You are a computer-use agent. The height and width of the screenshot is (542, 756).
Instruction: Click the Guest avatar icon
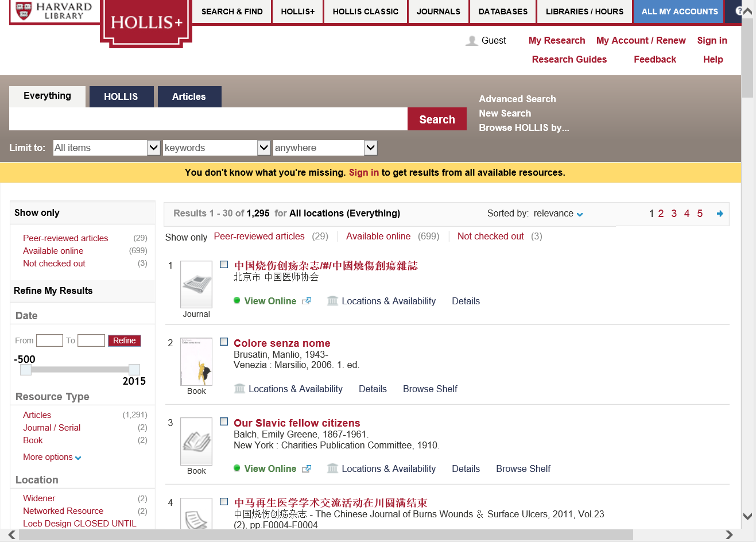click(471, 40)
